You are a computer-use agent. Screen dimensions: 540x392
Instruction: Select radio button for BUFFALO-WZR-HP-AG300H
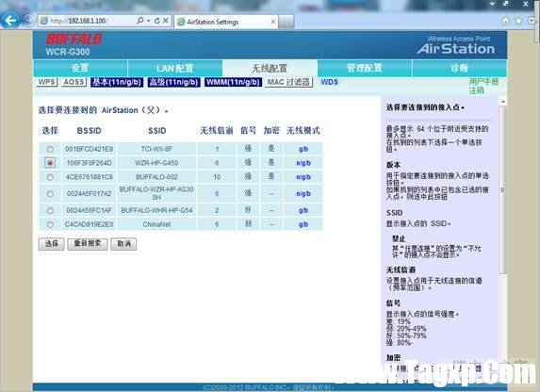pos(50,193)
